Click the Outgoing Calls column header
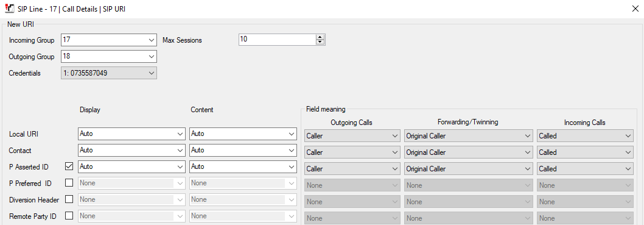 tap(352, 123)
